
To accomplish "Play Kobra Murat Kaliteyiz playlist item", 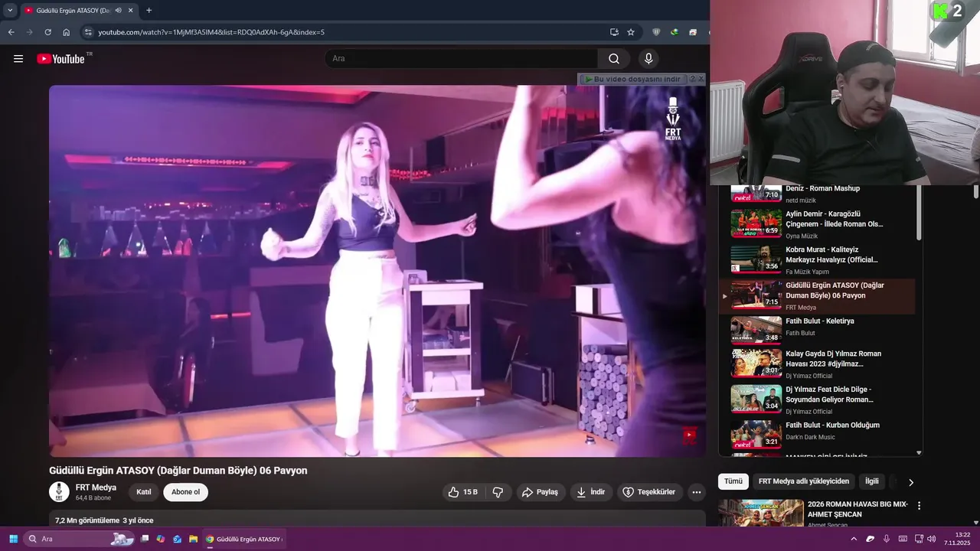I will pyautogui.click(x=816, y=259).
